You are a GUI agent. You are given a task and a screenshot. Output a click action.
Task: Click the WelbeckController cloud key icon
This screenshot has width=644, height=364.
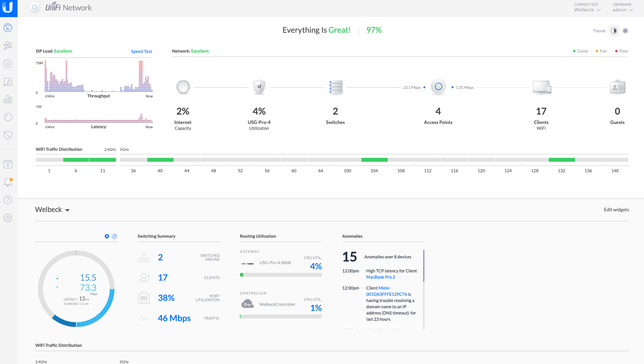click(x=248, y=304)
